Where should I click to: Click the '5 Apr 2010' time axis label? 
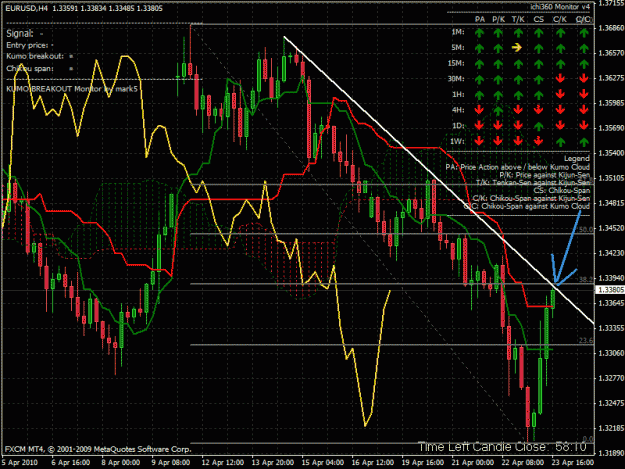tap(20, 463)
